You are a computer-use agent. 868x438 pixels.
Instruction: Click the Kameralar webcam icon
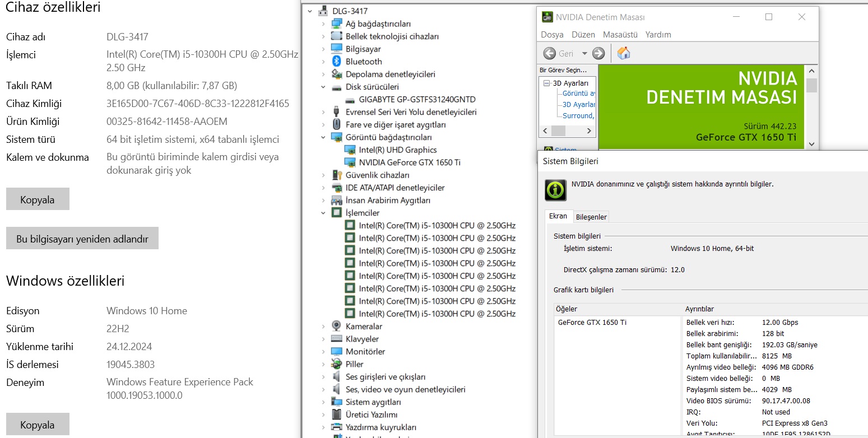click(336, 326)
